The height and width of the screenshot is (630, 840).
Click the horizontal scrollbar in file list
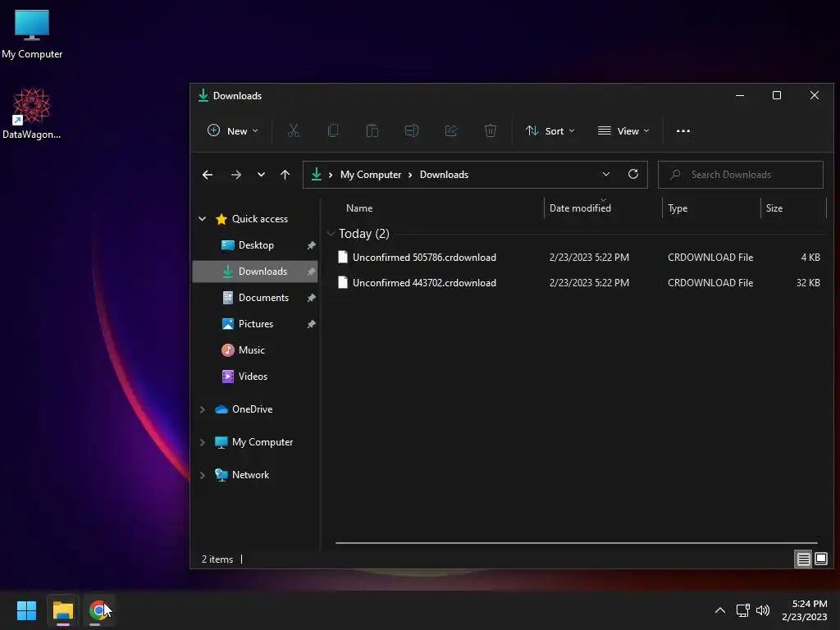tap(577, 543)
